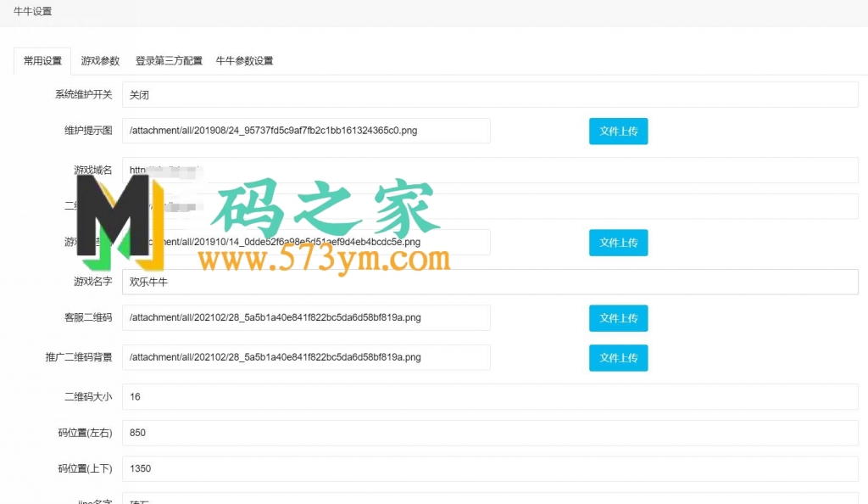Edit the 游戏名字 field showing 欢乐牛牛
This screenshot has height=504, width=868.
click(x=490, y=282)
